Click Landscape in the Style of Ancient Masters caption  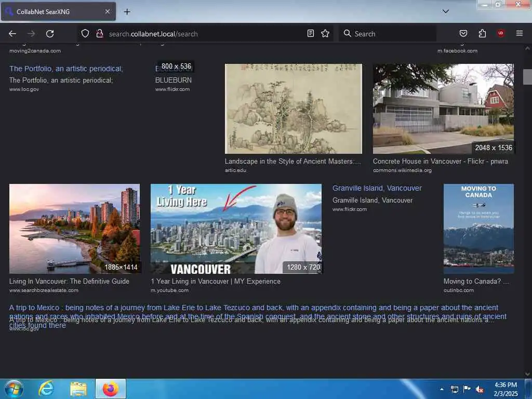click(293, 162)
